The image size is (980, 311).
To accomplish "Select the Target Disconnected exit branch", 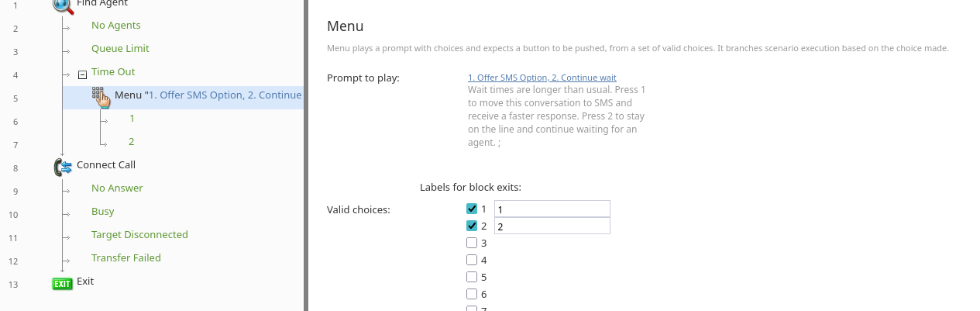I will click(x=139, y=235).
